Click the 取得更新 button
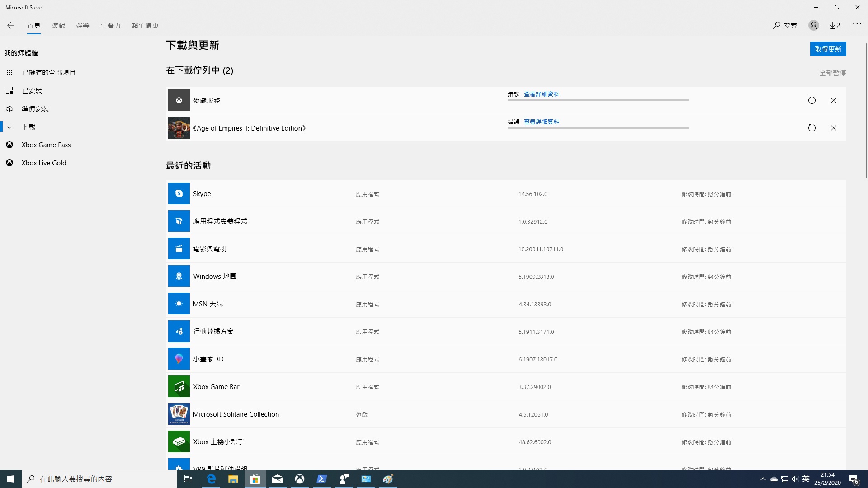 pyautogui.click(x=828, y=49)
